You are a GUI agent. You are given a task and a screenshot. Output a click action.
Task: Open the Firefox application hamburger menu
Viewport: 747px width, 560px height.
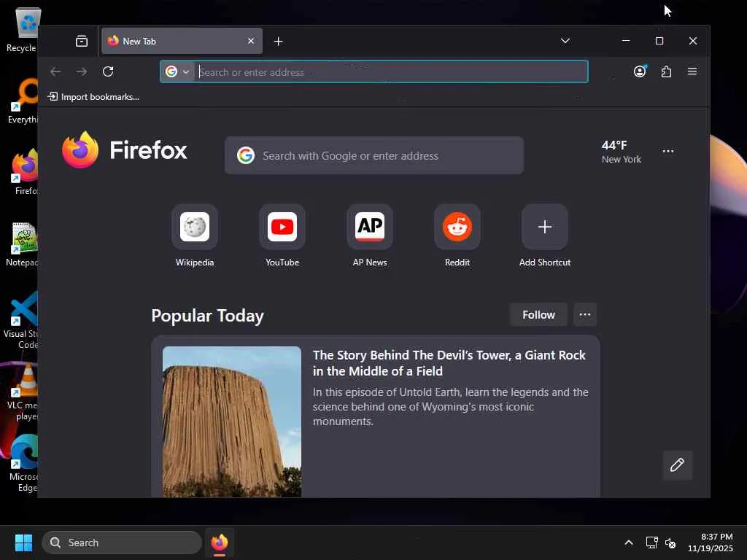point(692,71)
